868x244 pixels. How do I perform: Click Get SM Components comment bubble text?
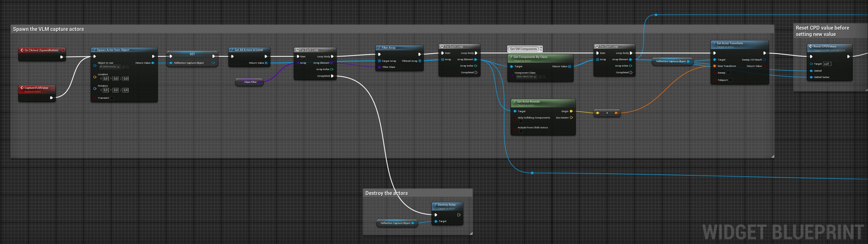coord(523,49)
